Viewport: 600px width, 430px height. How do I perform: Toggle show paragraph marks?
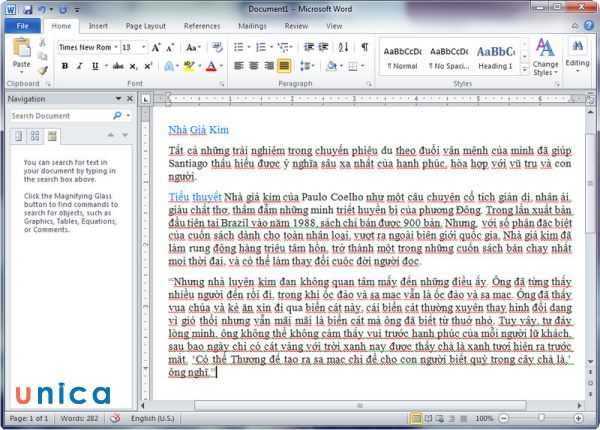point(365,47)
